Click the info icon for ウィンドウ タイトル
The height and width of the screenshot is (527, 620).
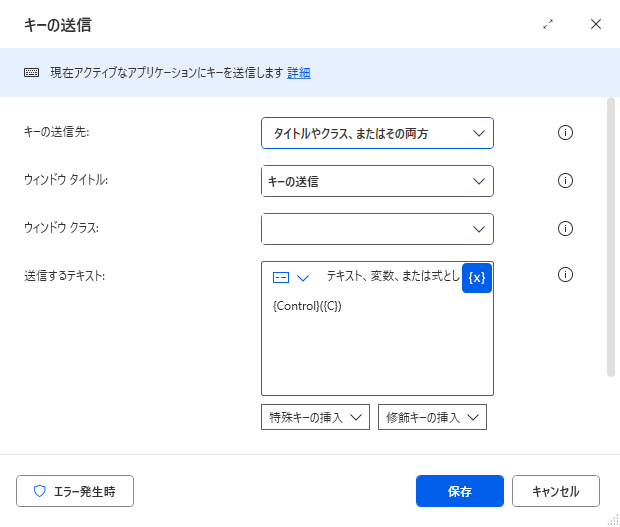[x=565, y=181]
